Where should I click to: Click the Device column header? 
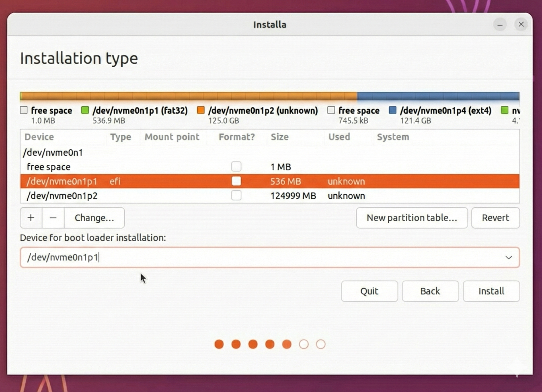pyautogui.click(x=39, y=137)
